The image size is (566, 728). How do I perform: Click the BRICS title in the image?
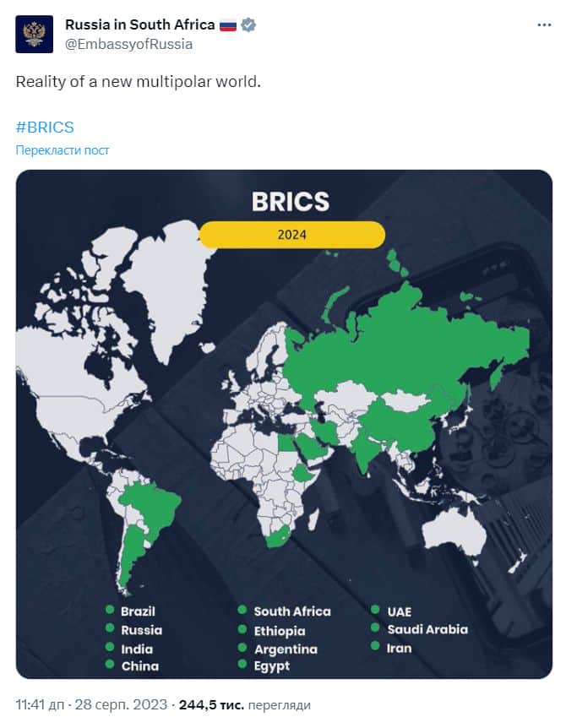pos(290,201)
